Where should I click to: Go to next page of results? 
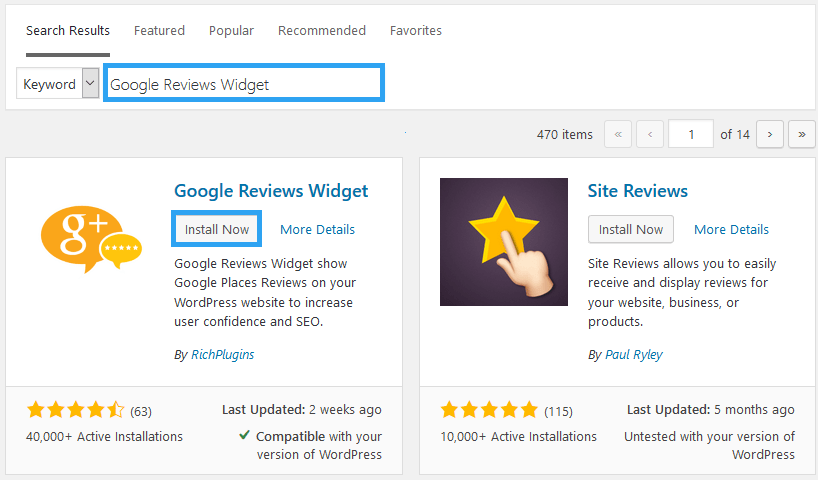[769, 135]
